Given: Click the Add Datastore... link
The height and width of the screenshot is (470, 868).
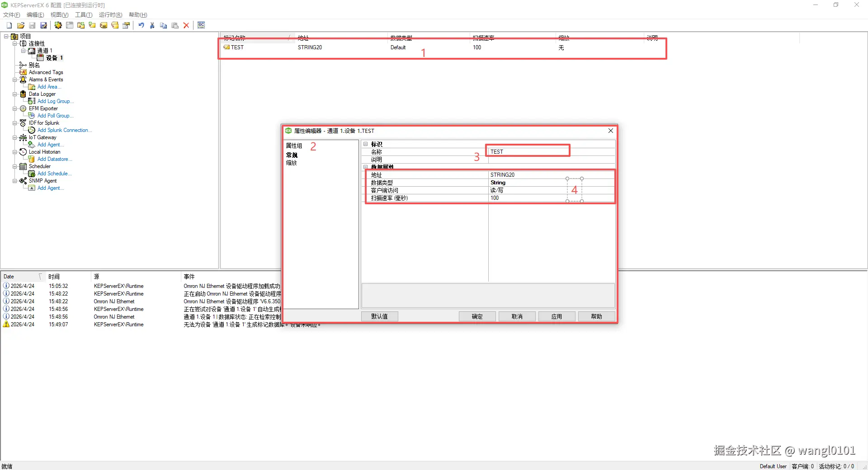Looking at the screenshot, I should pos(55,159).
